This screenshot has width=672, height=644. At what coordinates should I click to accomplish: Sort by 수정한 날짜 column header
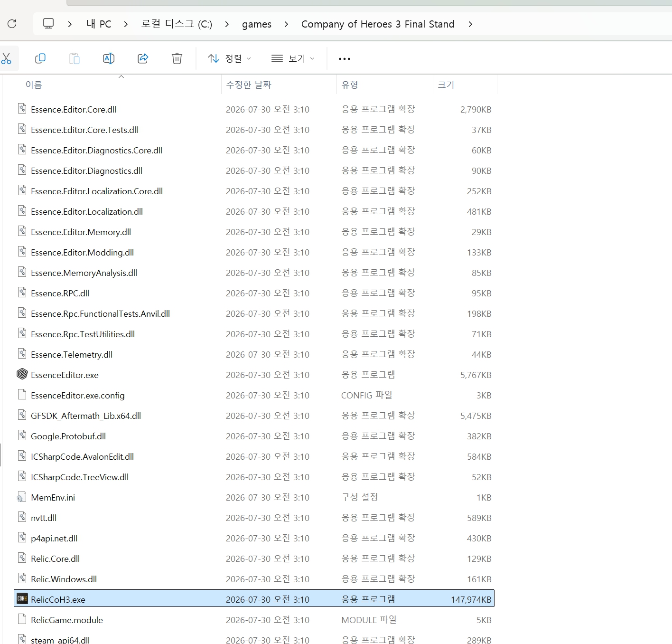tap(249, 85)
